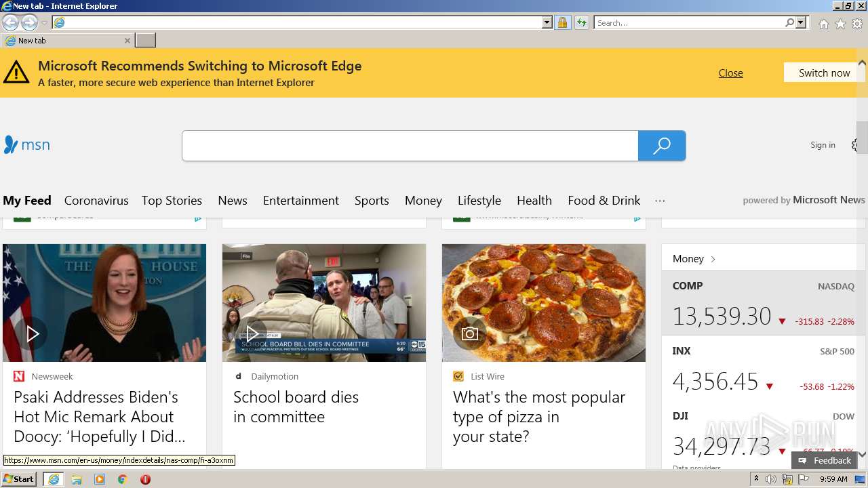This screenshot has height=488, width=868.
Task: Open the Health category
Action: (x=534, y=201)
